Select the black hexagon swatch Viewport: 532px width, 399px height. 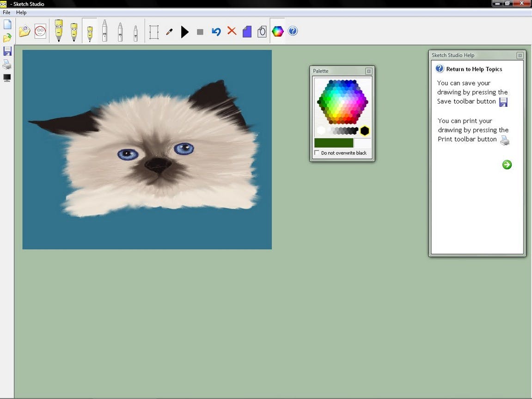[x=365, y=131]
